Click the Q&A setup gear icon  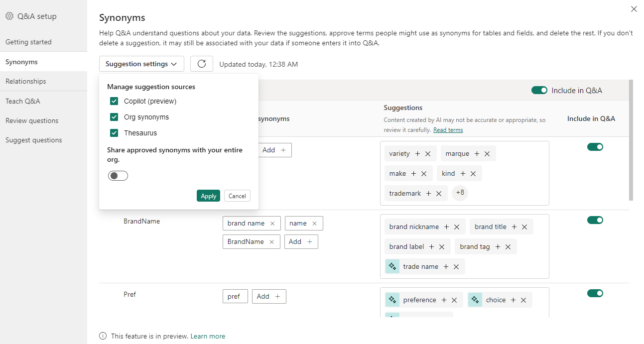click(x=9, y=16)
